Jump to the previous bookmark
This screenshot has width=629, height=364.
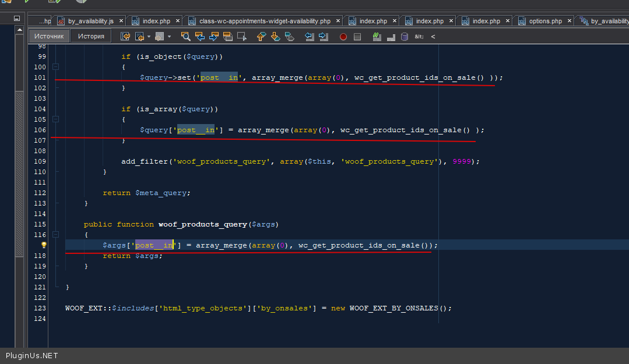coord(261,37)
